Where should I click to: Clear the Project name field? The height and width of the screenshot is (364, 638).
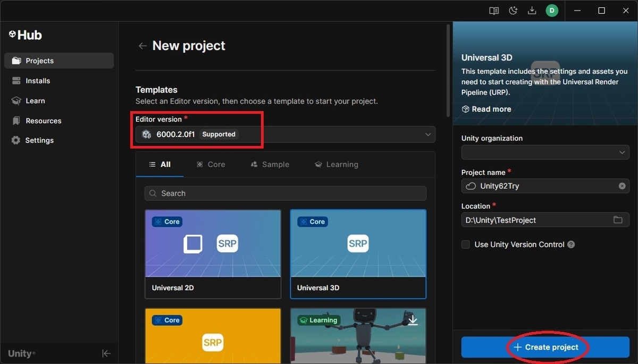[622, 186]
